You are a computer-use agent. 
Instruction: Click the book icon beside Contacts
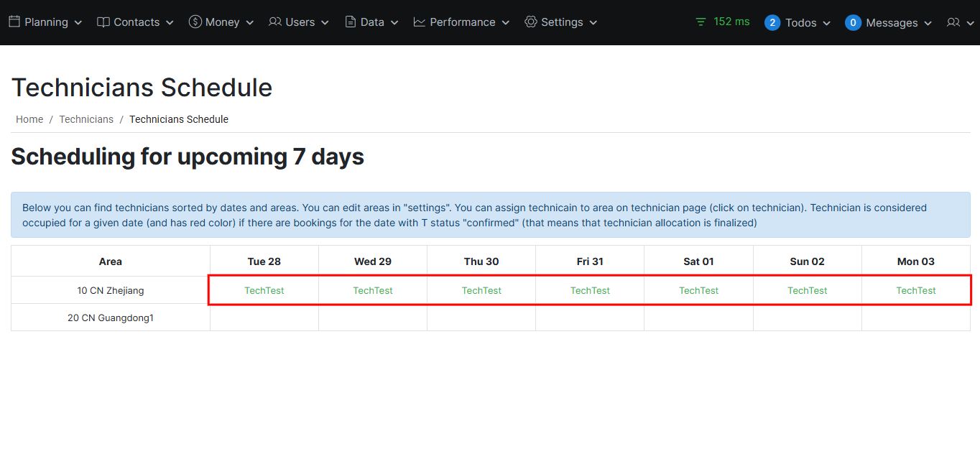[x=103, y=22]
